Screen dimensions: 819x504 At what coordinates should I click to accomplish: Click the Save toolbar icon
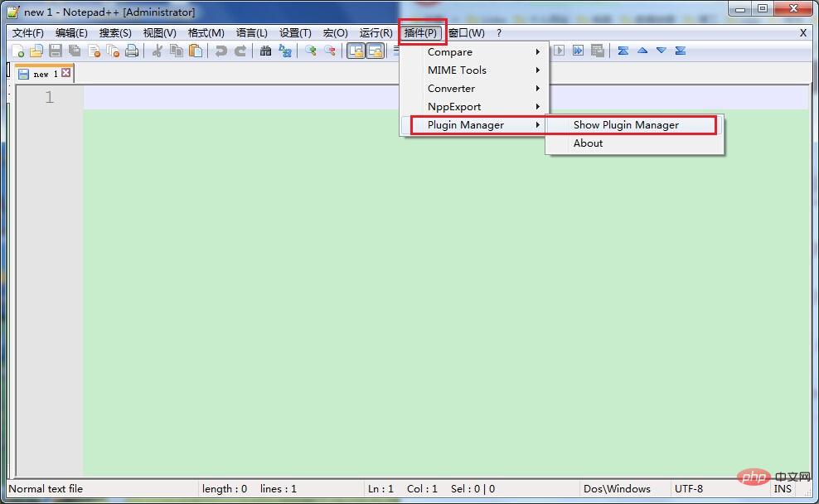point(55,51)
